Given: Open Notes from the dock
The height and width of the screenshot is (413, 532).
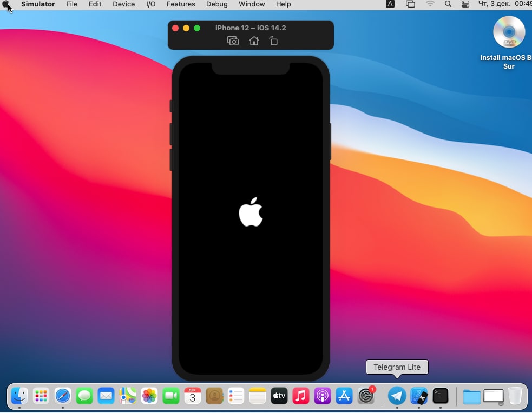Looking at the screenshot, I should coord(258,395).
